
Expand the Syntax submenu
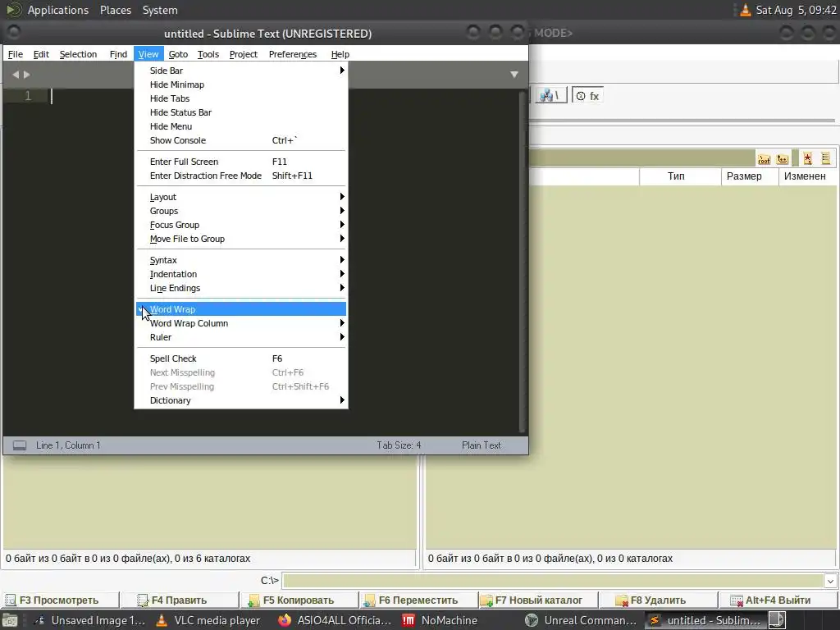coord(240,260)
